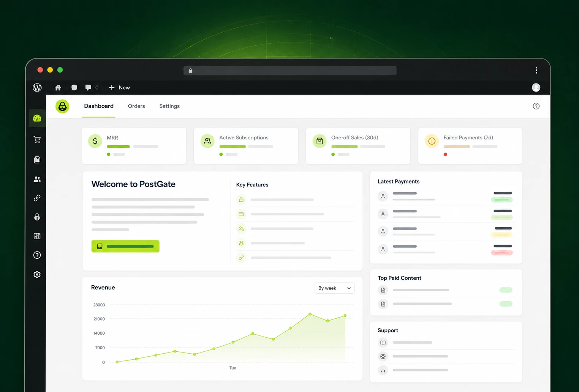Open the gear icon in the sidebar

click(37, 274)
